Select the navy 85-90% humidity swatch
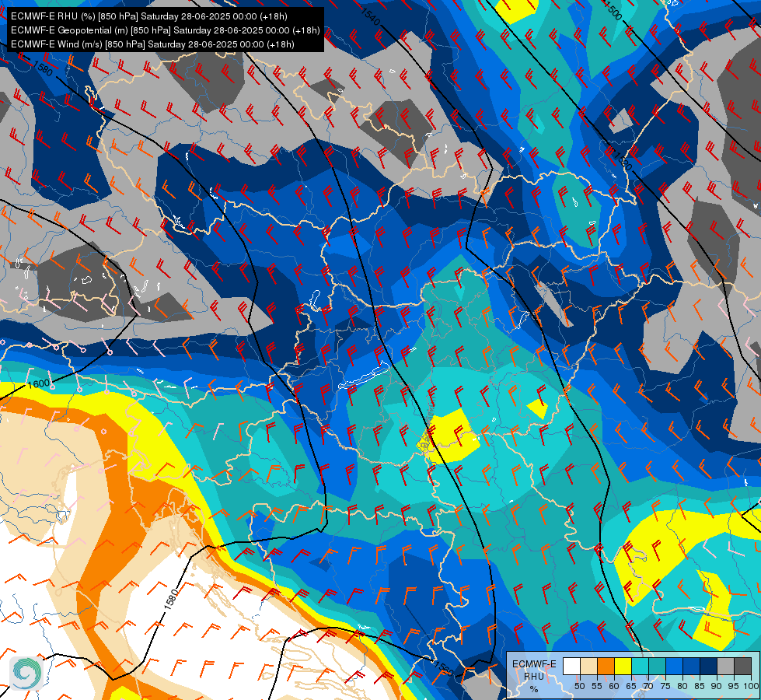Image resolution: width=761 pixels, height=700 pixels. coord(709,666)
